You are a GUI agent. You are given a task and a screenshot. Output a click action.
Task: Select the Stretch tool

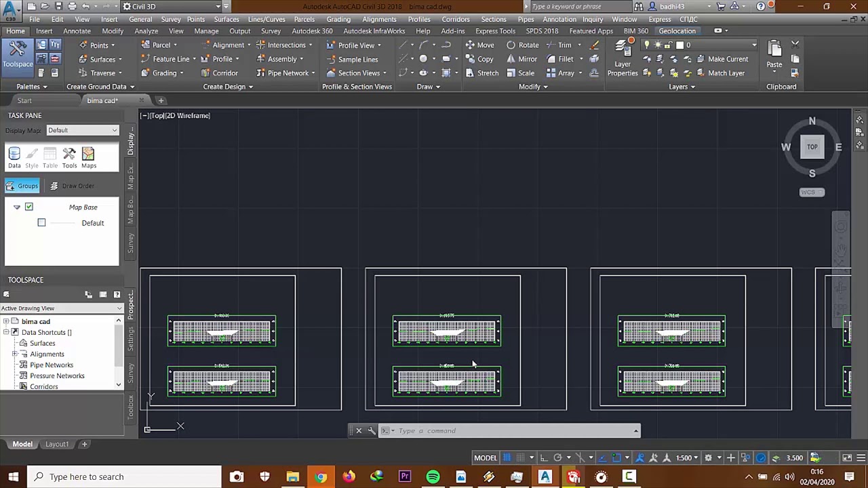click(482, 73)
